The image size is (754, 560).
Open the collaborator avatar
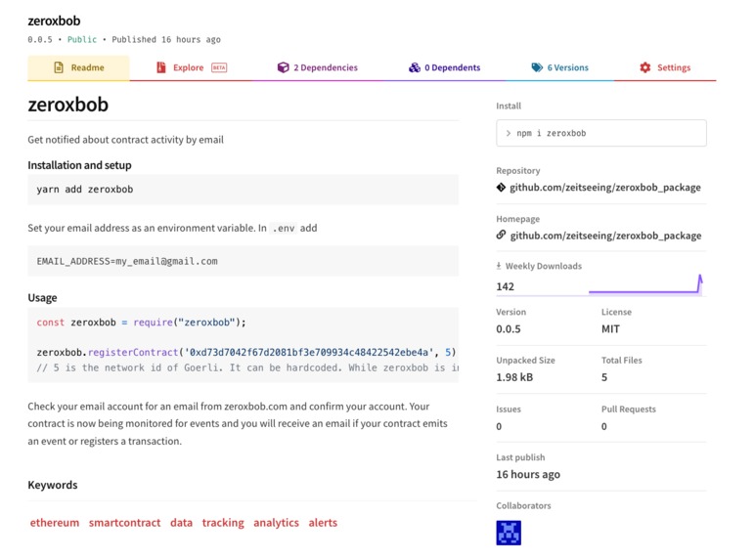coord(509,533)
